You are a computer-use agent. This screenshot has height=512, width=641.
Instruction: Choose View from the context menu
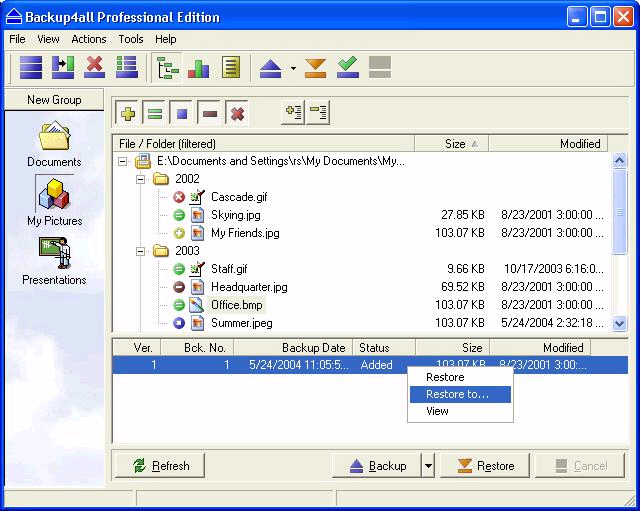[x=460, y=411]
